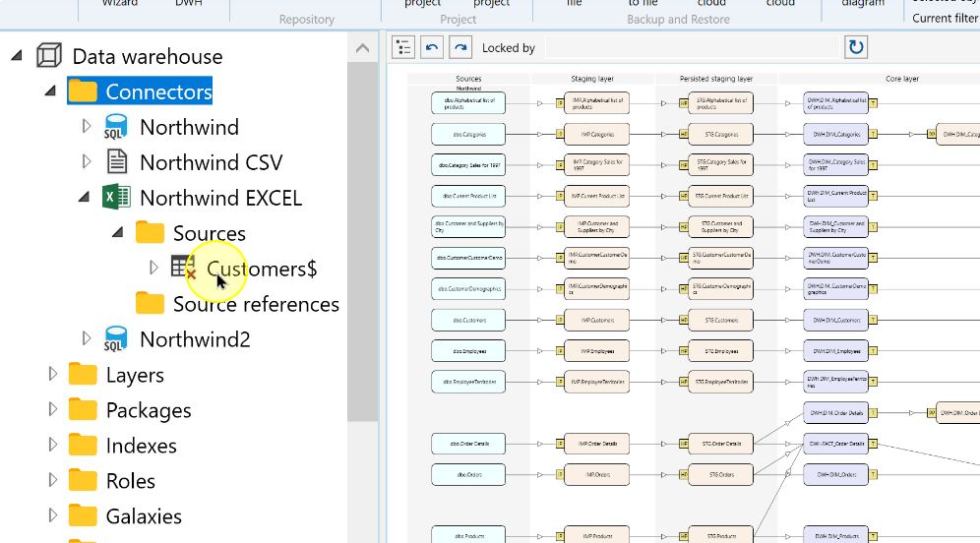Expand the Indexes folder

[x=52, y=445]
